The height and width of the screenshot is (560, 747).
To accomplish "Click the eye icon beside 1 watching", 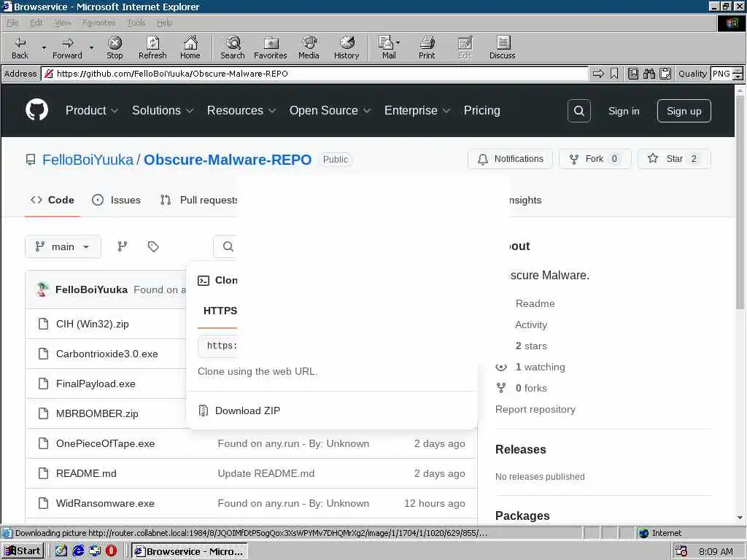I will pos(501,367).
